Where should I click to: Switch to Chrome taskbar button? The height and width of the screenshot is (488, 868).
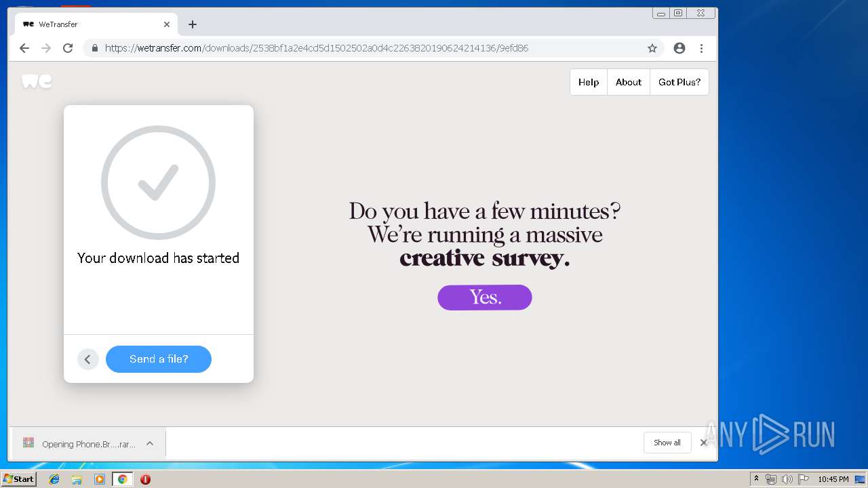[x=122, y=479]
